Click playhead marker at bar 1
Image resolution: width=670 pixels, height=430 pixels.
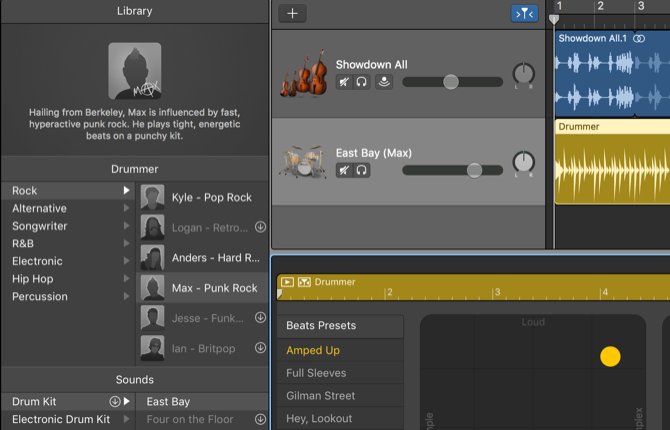point(554,19)
